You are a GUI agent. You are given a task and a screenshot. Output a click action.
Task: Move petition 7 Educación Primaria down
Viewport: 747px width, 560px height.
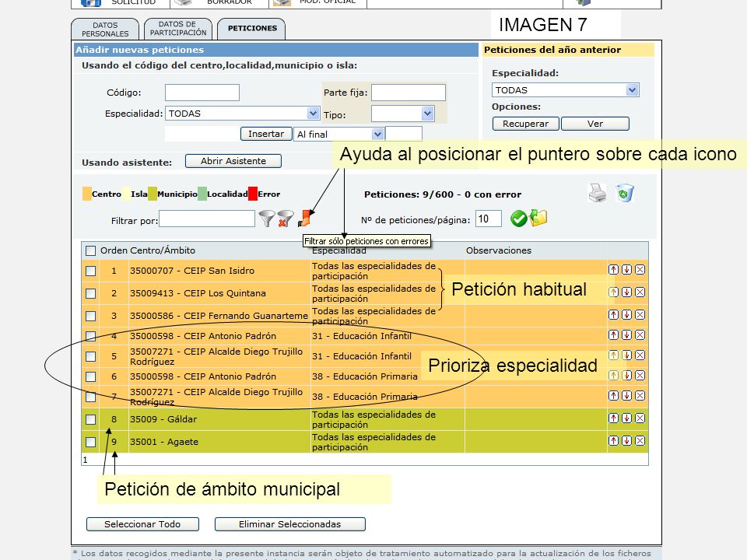point(627,396)
